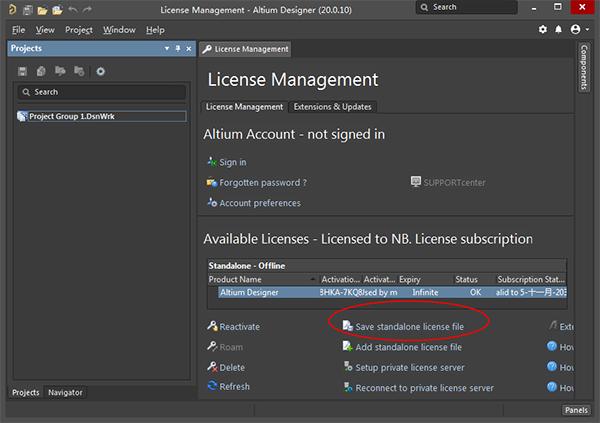This screenshot has width=600, height=423.
Task: Click the blue help icon beside Add standalone license
Action: 551,346
